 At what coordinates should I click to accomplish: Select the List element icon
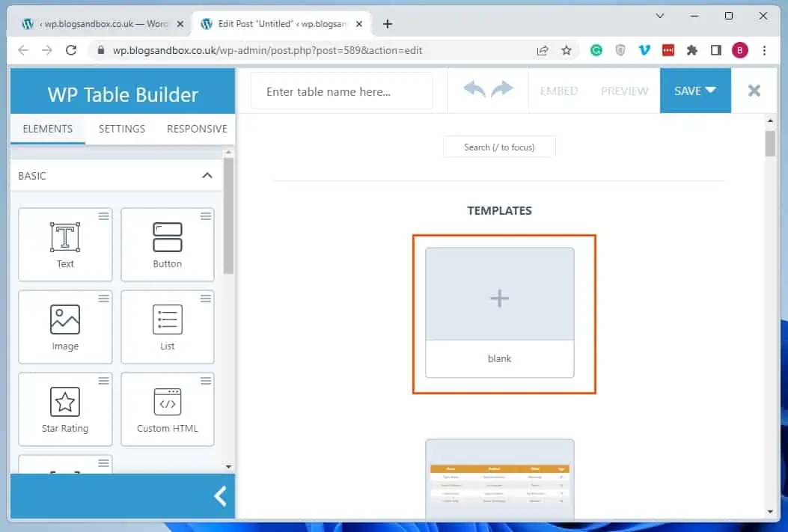point(168,319)
